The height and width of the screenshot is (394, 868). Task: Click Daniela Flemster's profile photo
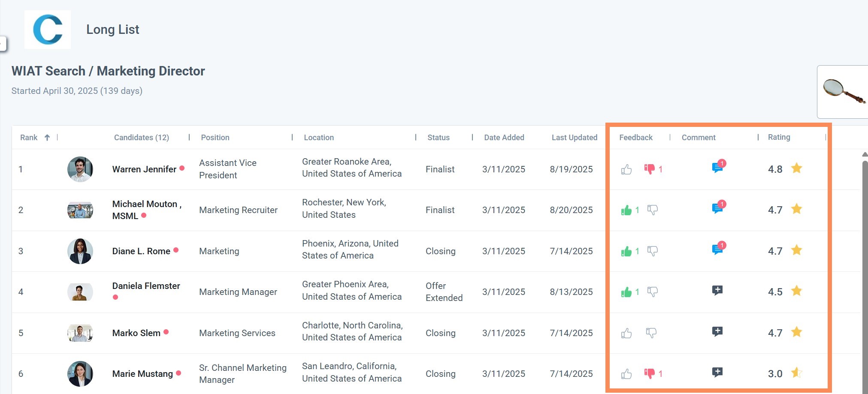coord(80,292)
